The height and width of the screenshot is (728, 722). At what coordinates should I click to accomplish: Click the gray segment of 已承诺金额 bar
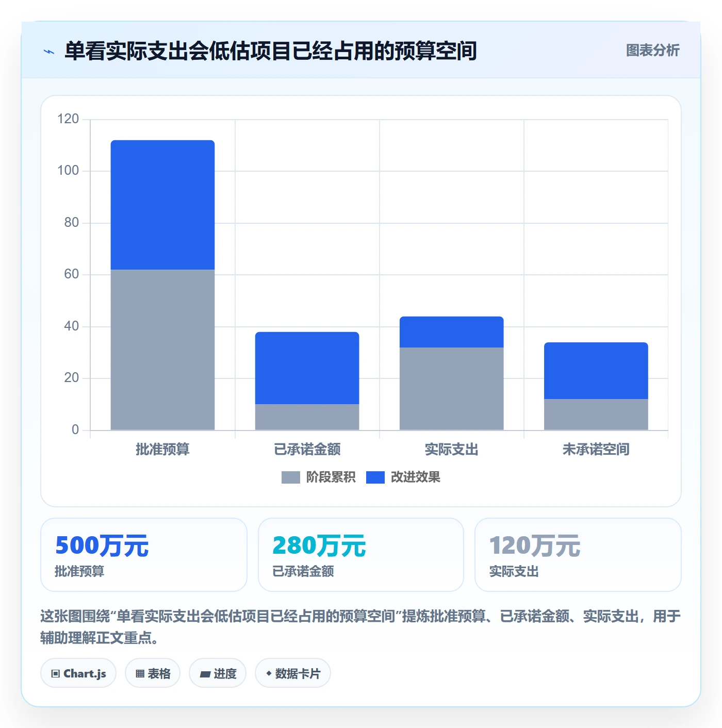307,417
